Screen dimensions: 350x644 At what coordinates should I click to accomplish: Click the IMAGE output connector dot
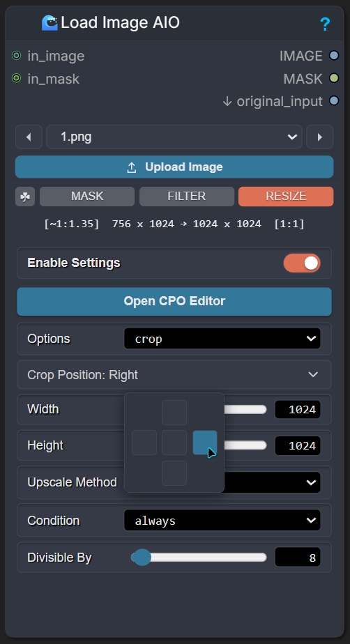pos(334,56)
